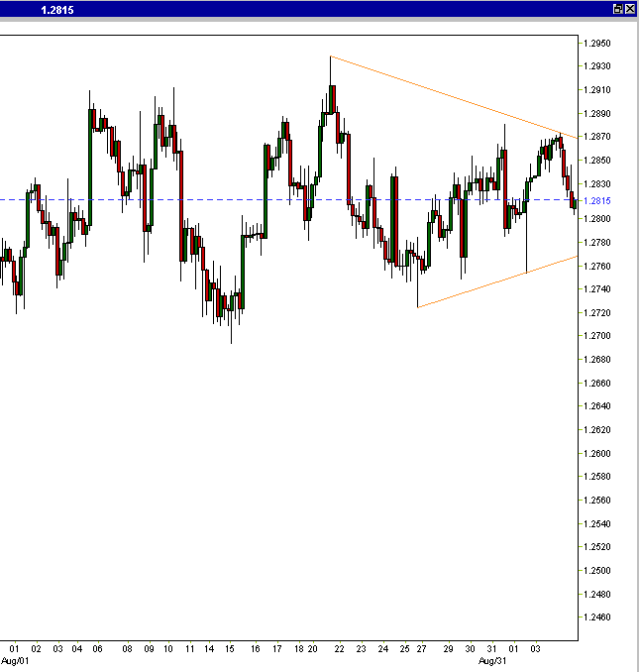Click the 27 date axis label
This screenshot has height=672, width=639.
coord(421,649)
